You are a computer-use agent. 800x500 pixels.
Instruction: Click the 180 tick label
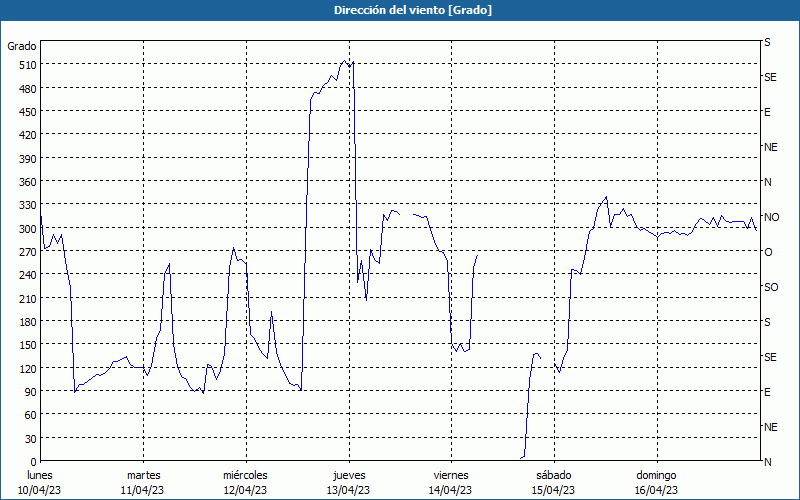[x=28, y=321]
